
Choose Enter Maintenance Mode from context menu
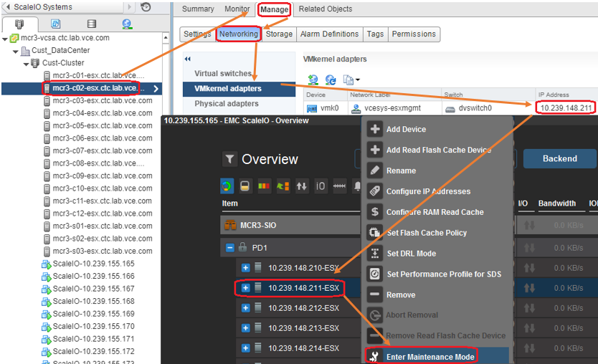pyautogui.click(x=437, y=356)
